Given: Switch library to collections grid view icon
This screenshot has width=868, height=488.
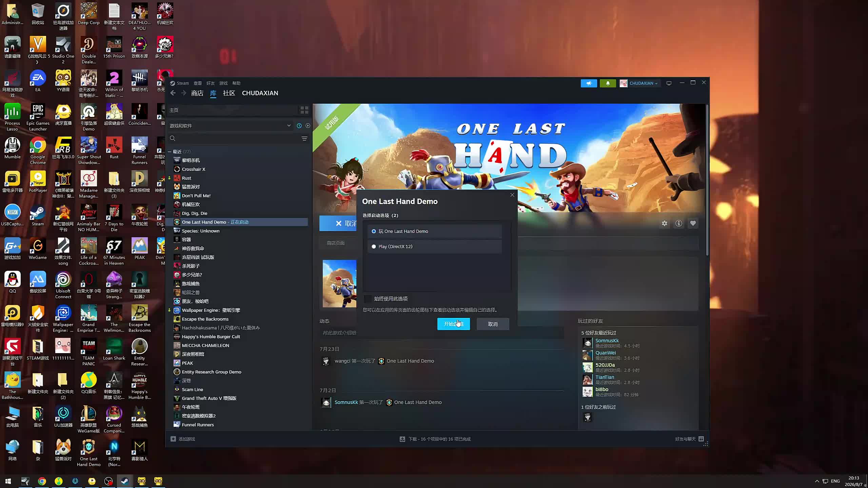Looking at the screenshot, I should click(x=304, y=110).
